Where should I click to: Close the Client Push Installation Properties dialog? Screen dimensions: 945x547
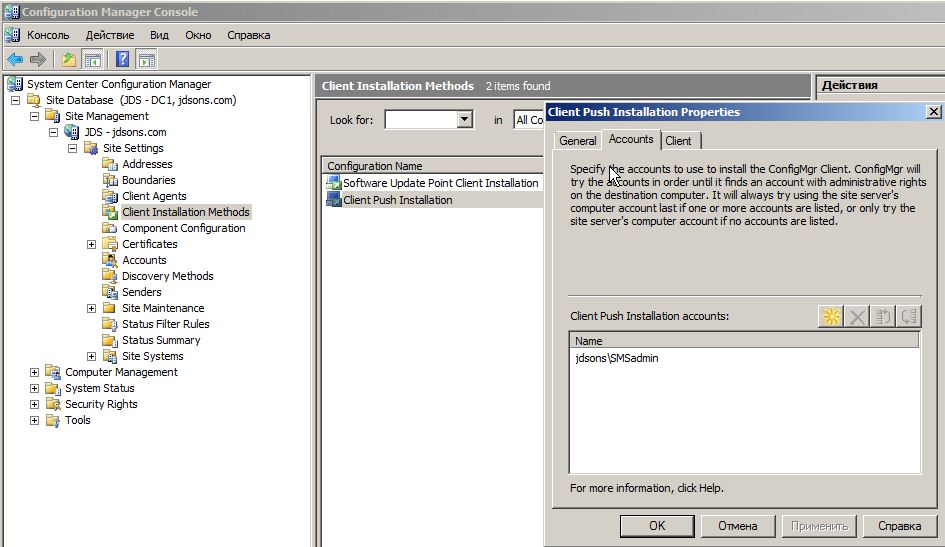(933, 111)
